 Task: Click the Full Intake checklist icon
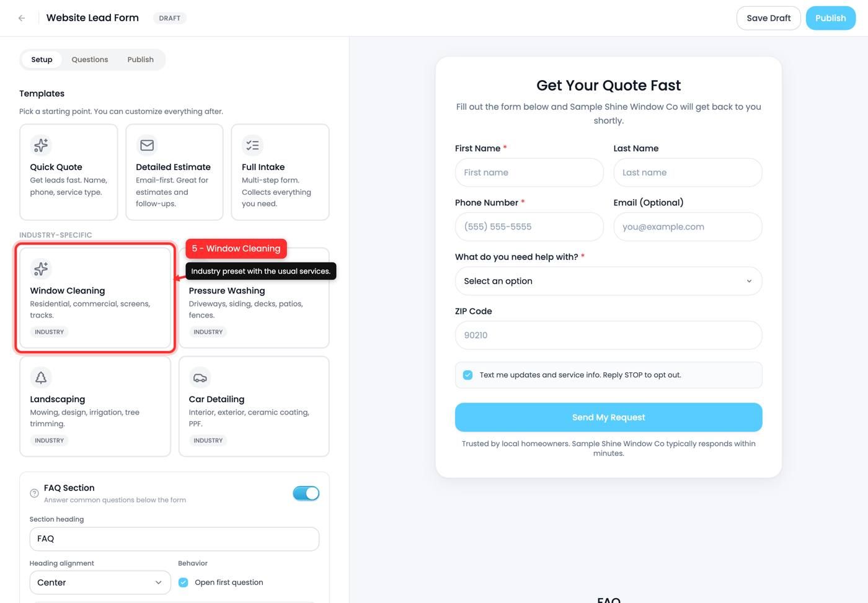click(x=252, y=145)
